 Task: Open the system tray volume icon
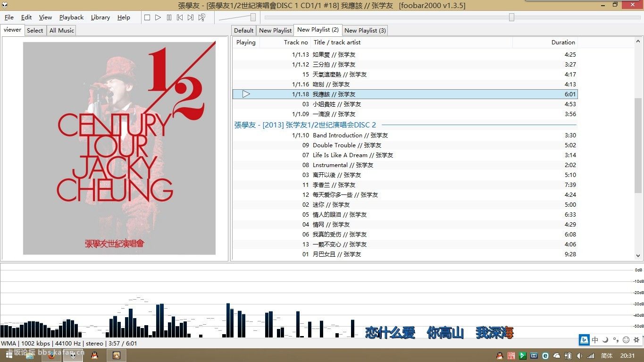point(580,356)
